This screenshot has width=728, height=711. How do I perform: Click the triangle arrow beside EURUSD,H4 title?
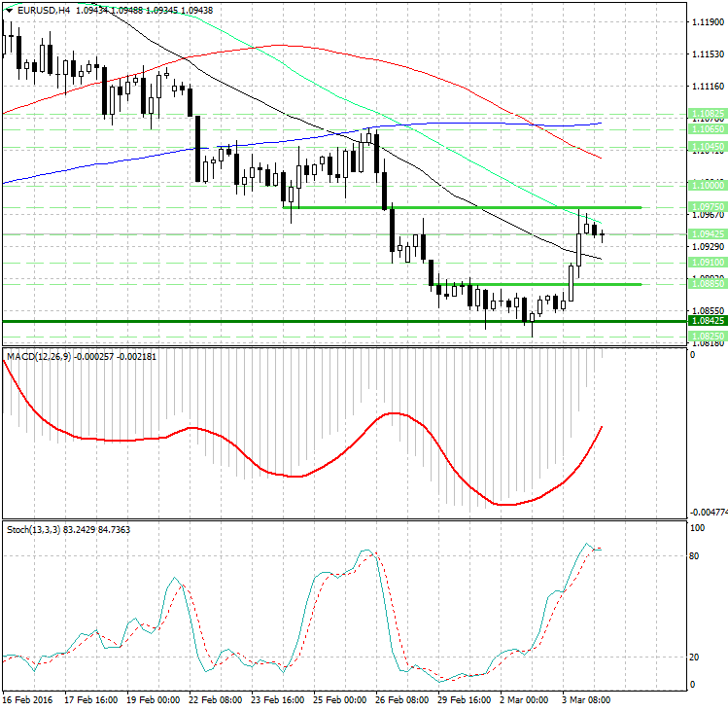coord(10,10)
